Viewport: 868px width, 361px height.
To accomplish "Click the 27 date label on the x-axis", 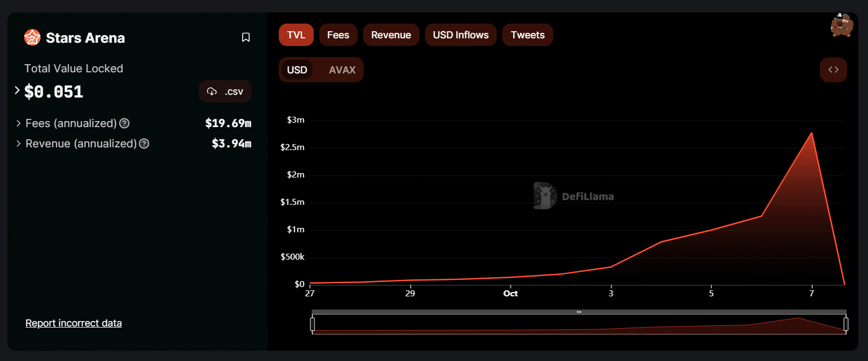I will [310, 293].
